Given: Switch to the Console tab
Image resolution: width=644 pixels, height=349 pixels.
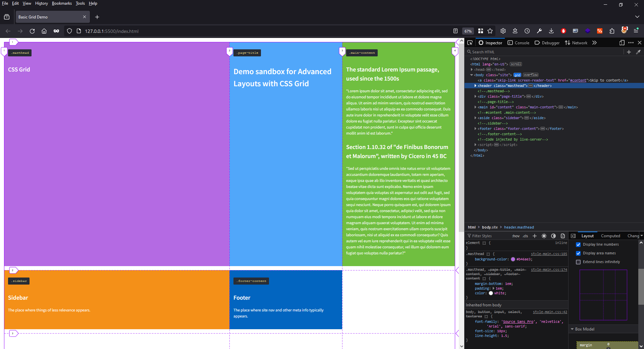Looking at the screenshot, I should tap(519, 43).
